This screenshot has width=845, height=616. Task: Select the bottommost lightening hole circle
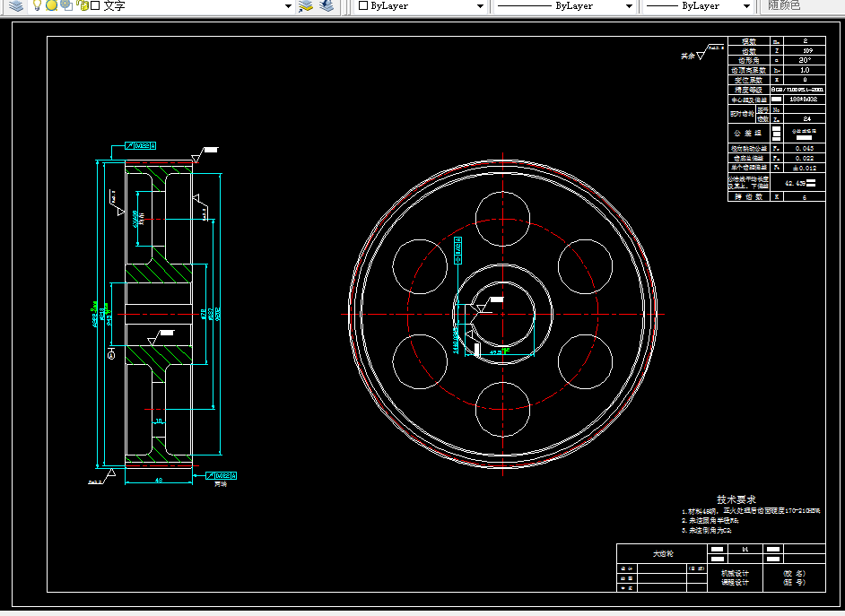click(x=502, y=409)
